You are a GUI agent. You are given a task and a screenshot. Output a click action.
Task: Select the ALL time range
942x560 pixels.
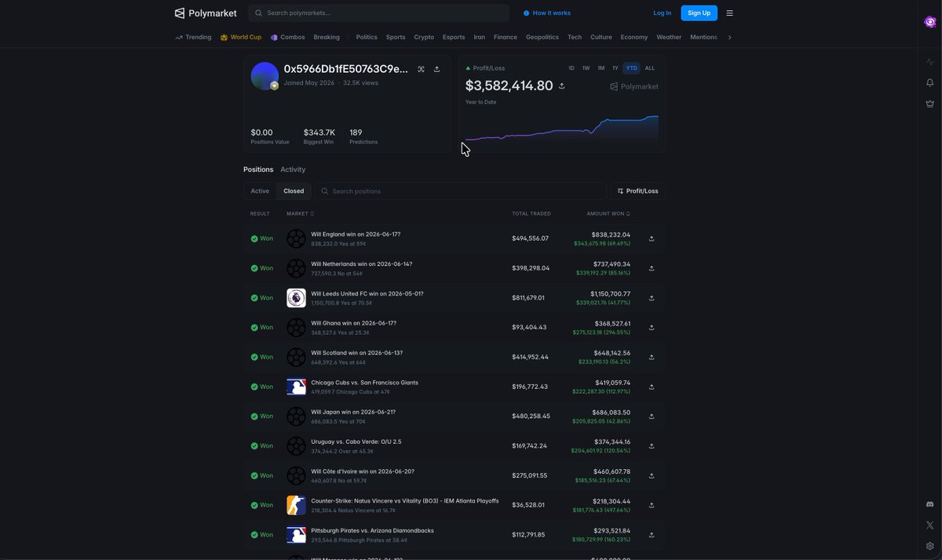click(650, 68)
